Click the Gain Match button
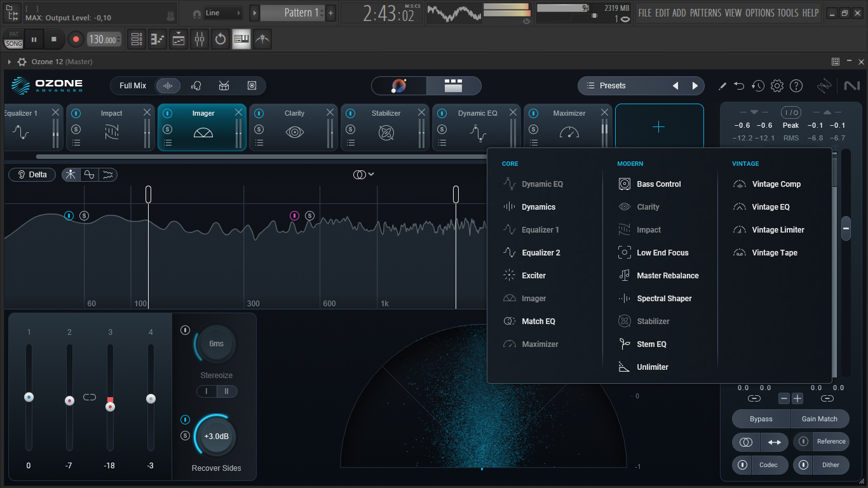 (x=820, y=419)
